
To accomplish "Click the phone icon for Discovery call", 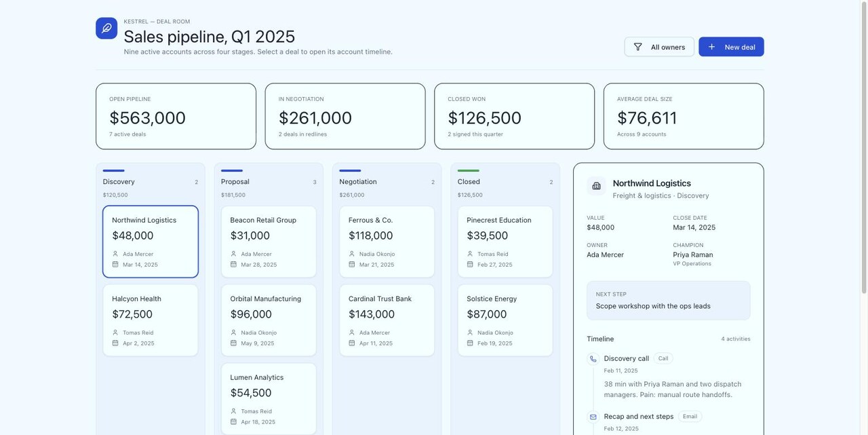I will coord(593,359).
